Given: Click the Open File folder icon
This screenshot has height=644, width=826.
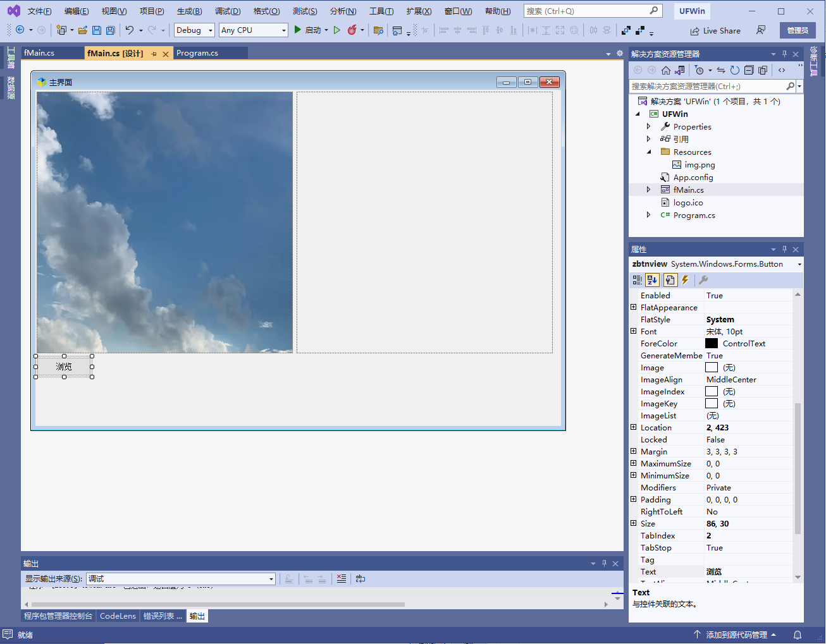Looking at the screenshot, I should [x=82, y=30].
